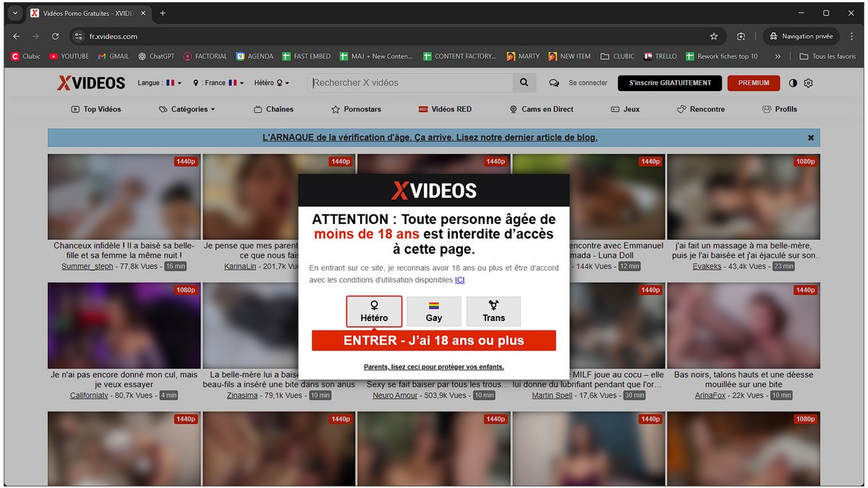
Task: Expand the Hétéro orientation dropdown in header
Action: [271, 83]
